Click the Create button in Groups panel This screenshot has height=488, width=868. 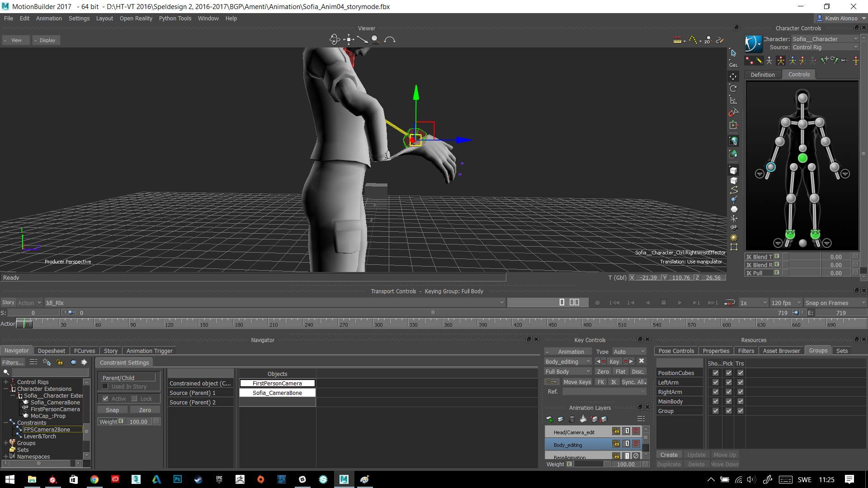669,455
